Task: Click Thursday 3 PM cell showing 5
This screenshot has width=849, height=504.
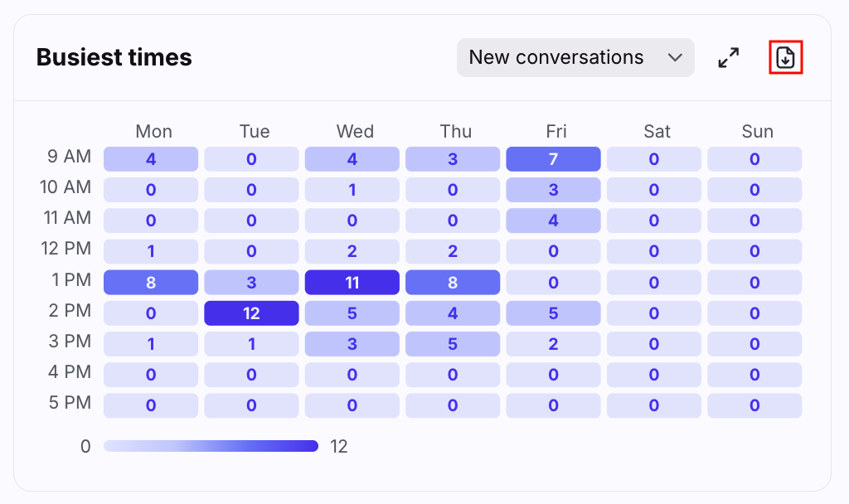Action: pyautogui.click(x=453, y=344)
